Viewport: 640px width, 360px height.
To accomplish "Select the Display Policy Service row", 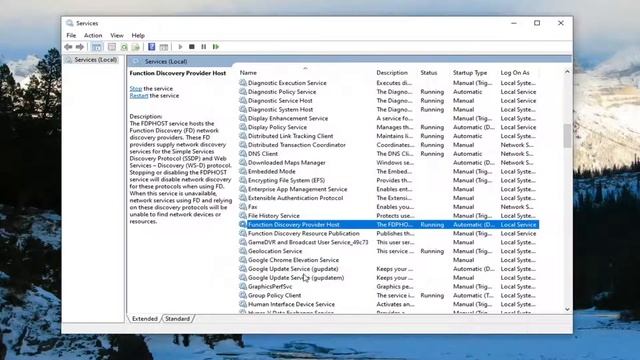I will tap(388, 127).
